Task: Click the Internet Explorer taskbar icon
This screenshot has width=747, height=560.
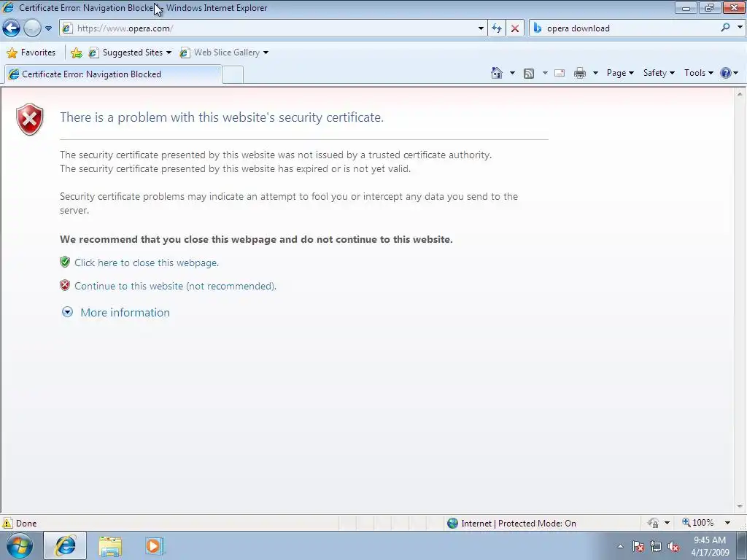Action: (65, 545)
